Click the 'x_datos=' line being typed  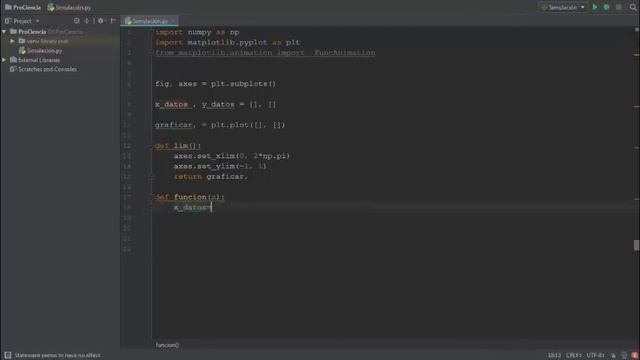click(193, 208)
